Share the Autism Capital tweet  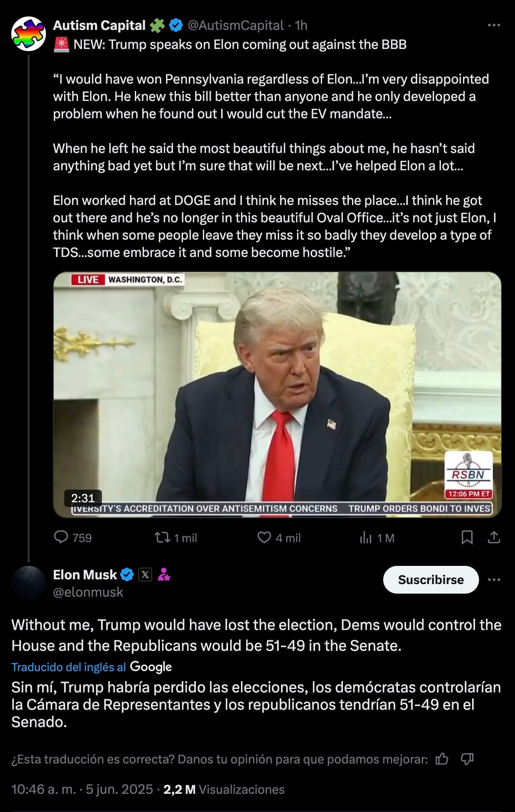coord(494,538)
